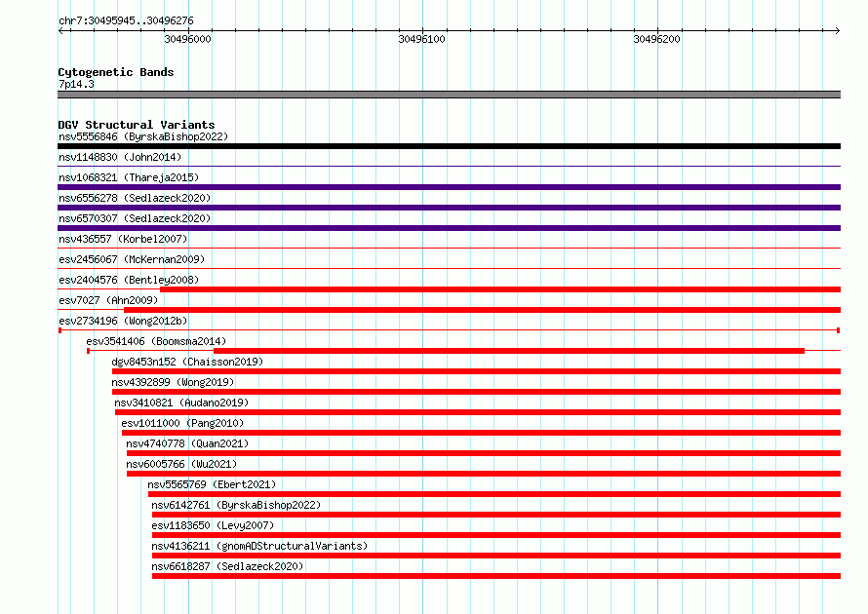The image size is (868, 614).
Task: Select the esv7027 (Ahn2009) label
Action: pyautogui.click(x=108, y=300)
